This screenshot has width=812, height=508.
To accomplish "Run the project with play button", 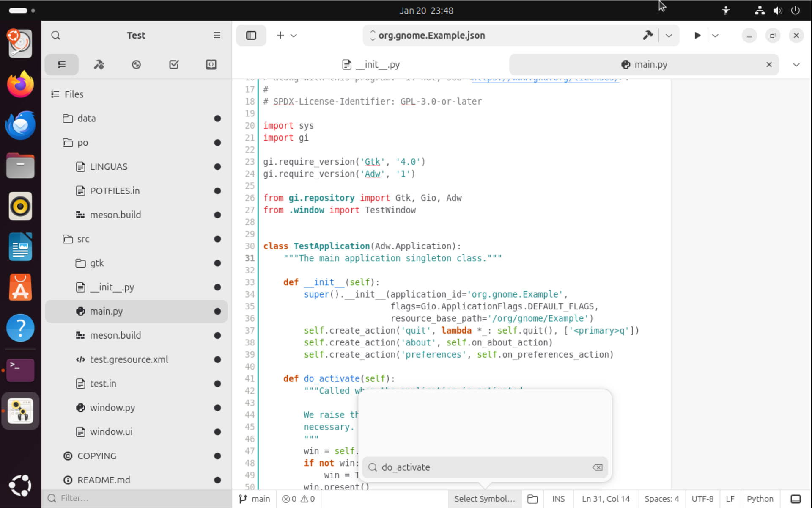I will tap(697, 36).
